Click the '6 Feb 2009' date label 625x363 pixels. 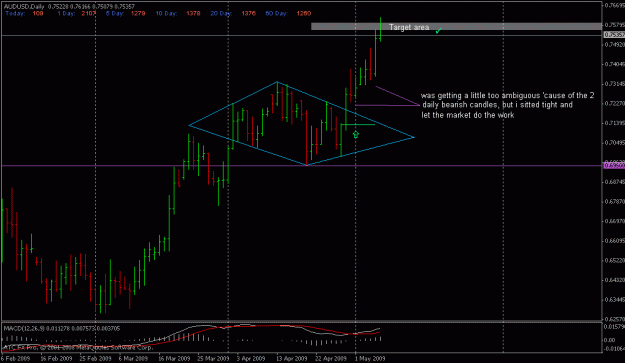coord(16,358)
